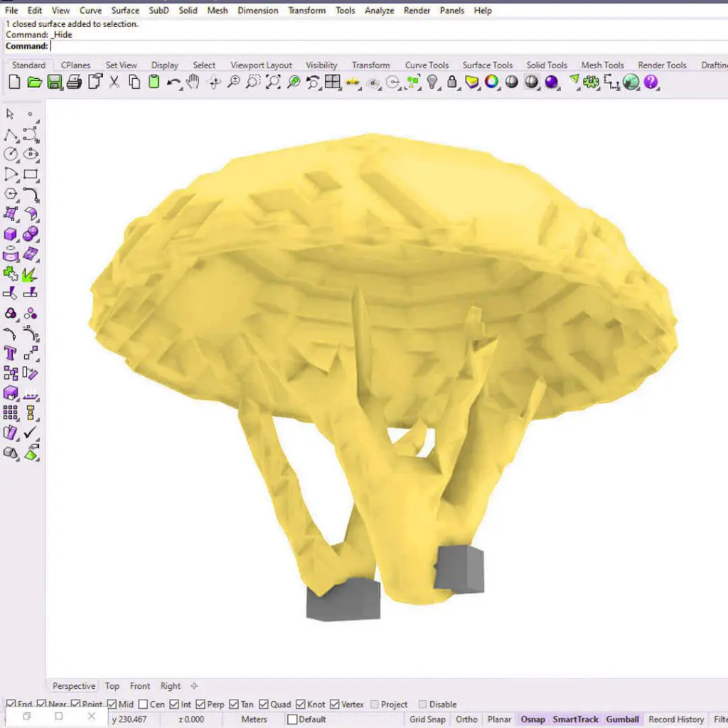Open the Analyze menu
Viewport: 728px width, 728px height.
(x=379, y=11)
